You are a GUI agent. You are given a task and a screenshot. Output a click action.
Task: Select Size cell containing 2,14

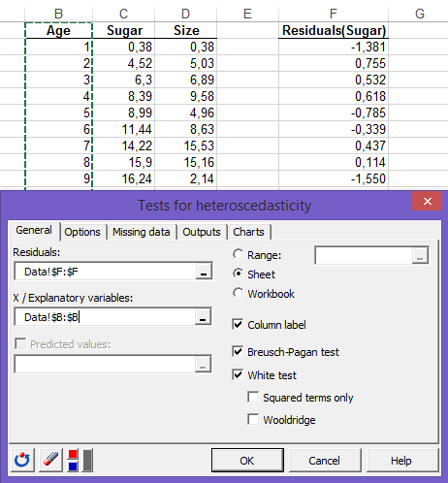(185, 178)
